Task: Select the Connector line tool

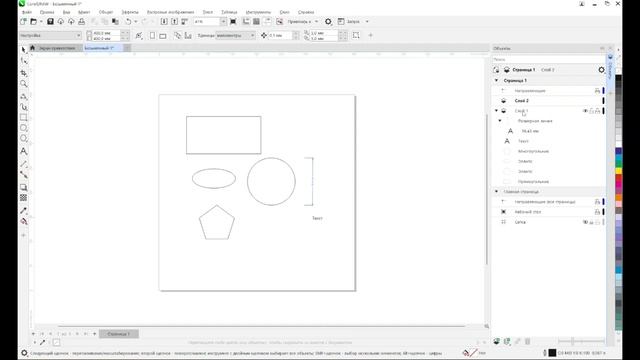Action: (24, 175)
